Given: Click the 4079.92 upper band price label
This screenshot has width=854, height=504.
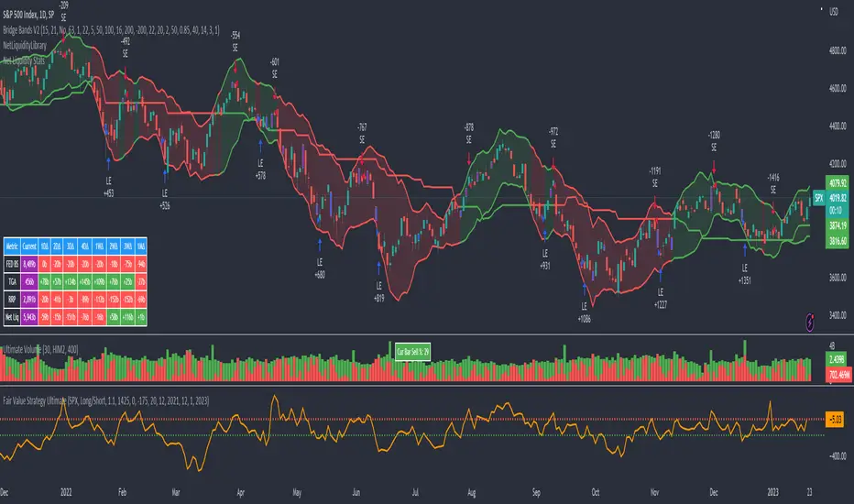Looking at the screenshot, I should (838, 183).
